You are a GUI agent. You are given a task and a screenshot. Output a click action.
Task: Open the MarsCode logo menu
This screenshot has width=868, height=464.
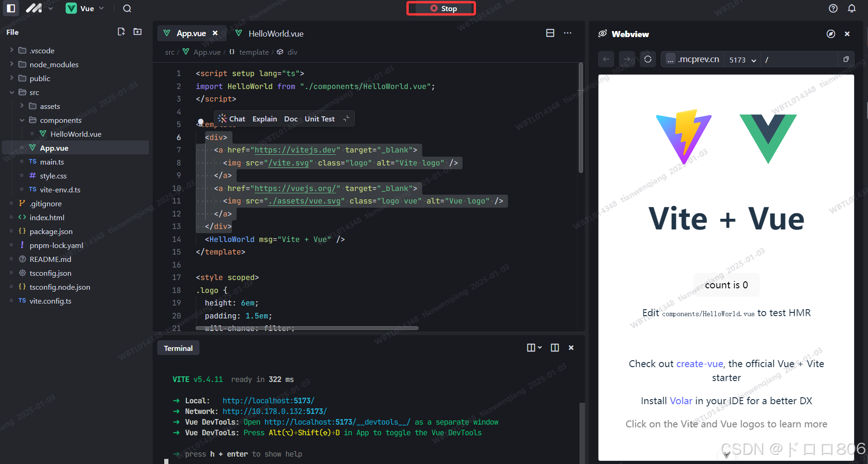pos(39,8)
